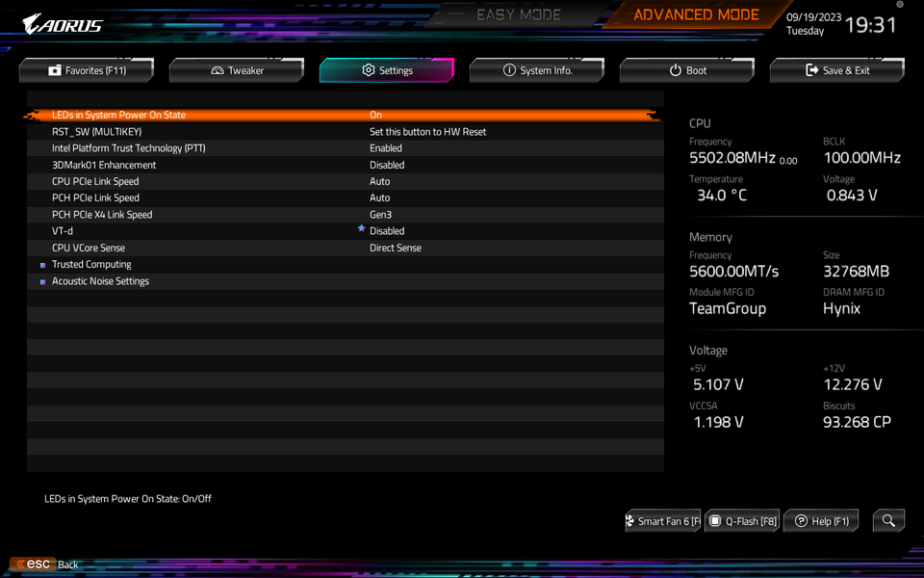Click CPU frequency 5502.08MHz value

[732, 157]
